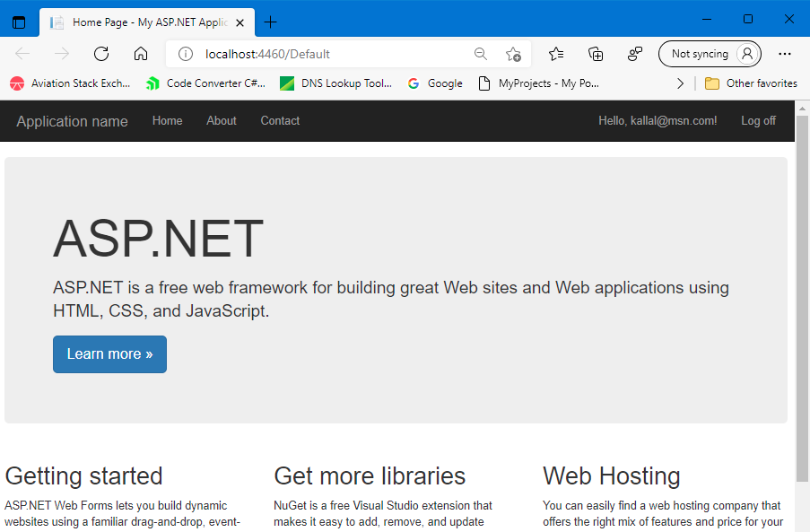
Task: Expand the favorites bar overflow chevron
Action: pyautogui.click(x=680, y=83)
